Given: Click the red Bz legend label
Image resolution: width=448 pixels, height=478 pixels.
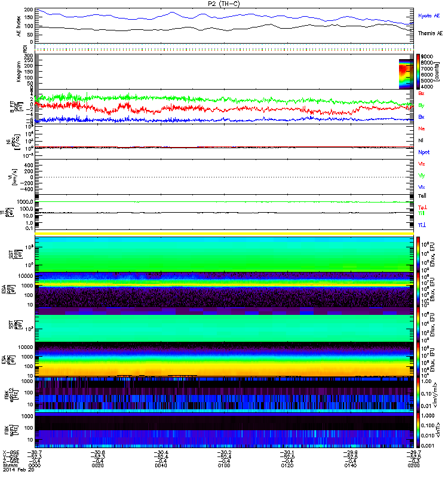Looking at the screenshot, I should coord(421,93).
